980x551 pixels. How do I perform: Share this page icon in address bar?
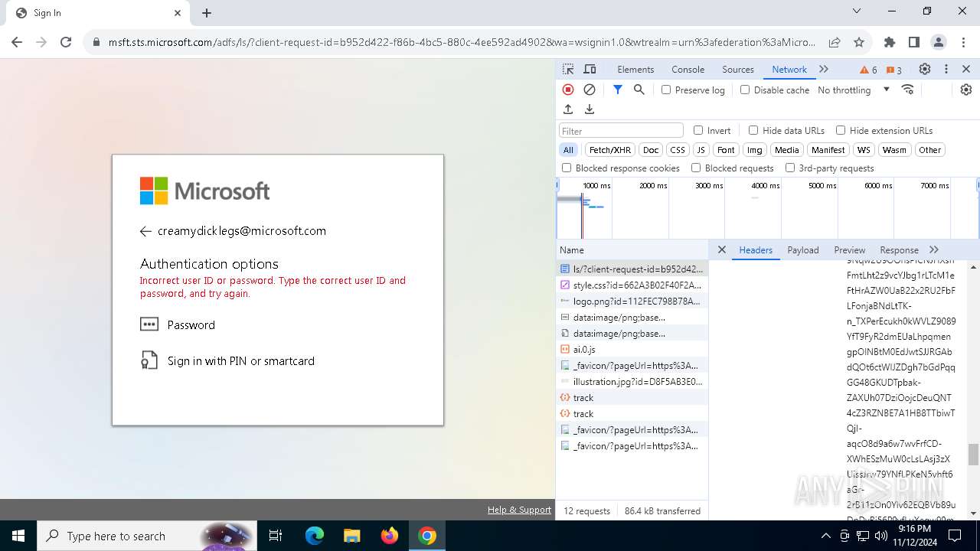coord(835,42)
